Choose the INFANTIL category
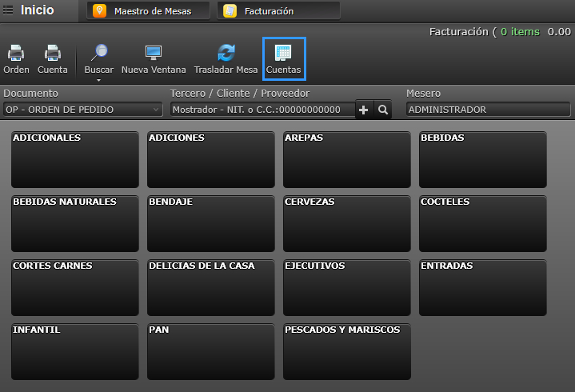Screen dimensions: 575x392 (x=75, y=352)
